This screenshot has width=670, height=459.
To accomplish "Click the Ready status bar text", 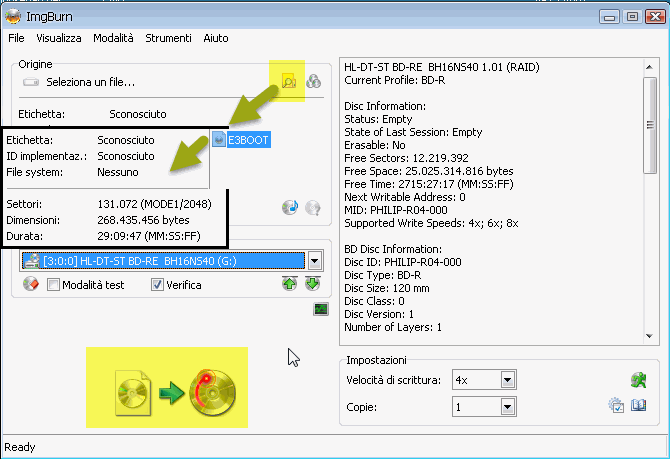I will 20,447.
